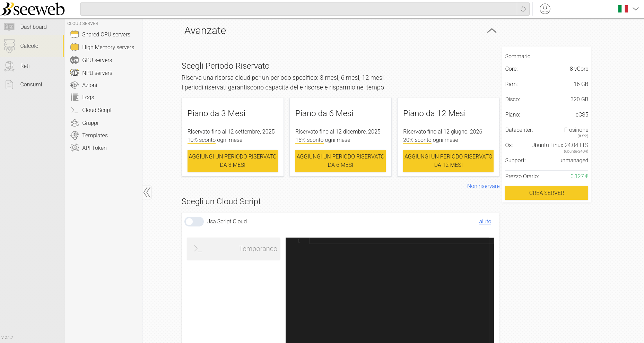The image size is (644, 343).
Task: Click the 12 settembre, 2025 date
Action: coord(251,132)
